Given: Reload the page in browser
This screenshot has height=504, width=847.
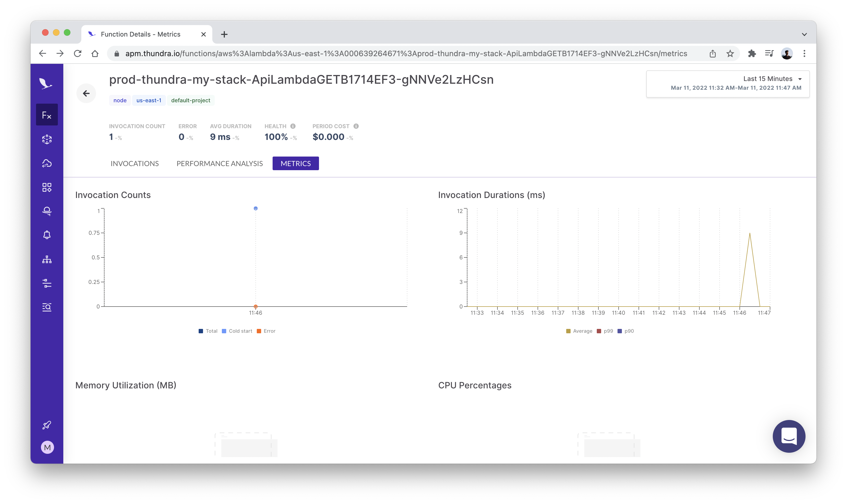Looking at the screenshot, I should coord(77,53).
